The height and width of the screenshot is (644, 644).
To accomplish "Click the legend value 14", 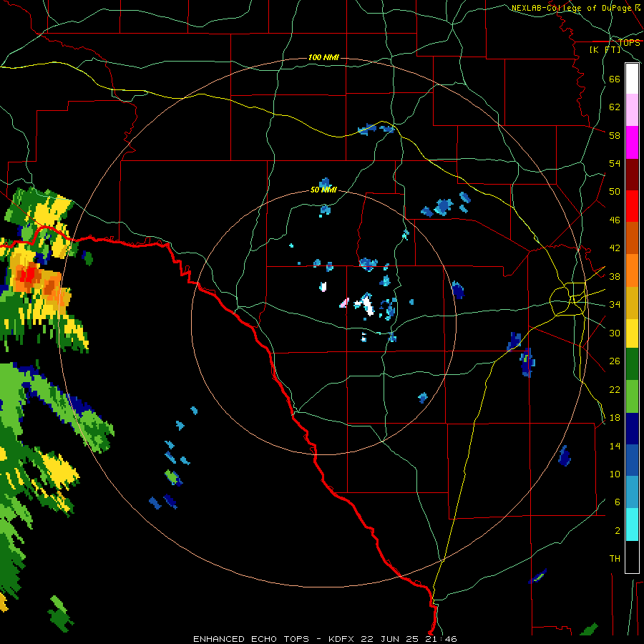I will [x=615, y=446].
